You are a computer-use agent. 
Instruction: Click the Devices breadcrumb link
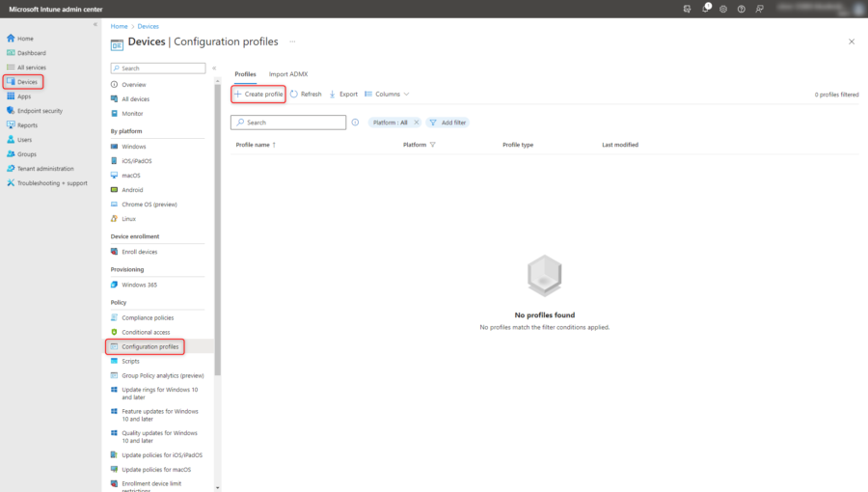(148, 26)
